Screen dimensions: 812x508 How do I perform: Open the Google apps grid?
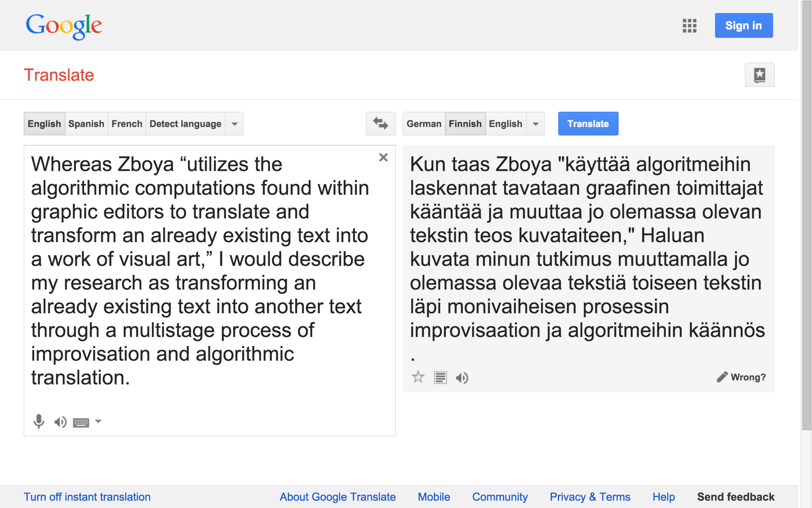click(x=689, y=26)
